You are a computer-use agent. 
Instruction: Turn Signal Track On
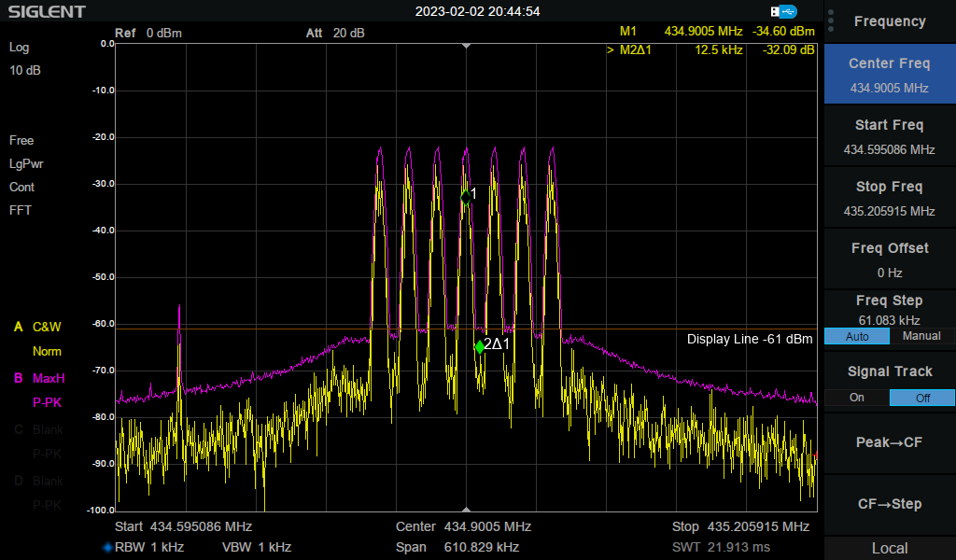(856, 398)
